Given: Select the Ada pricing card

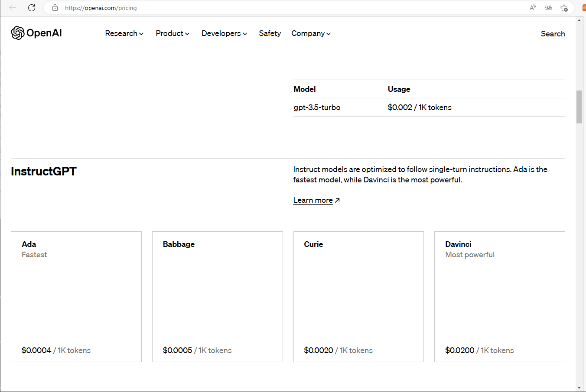Looking at the screenshot, I should 76,297.
